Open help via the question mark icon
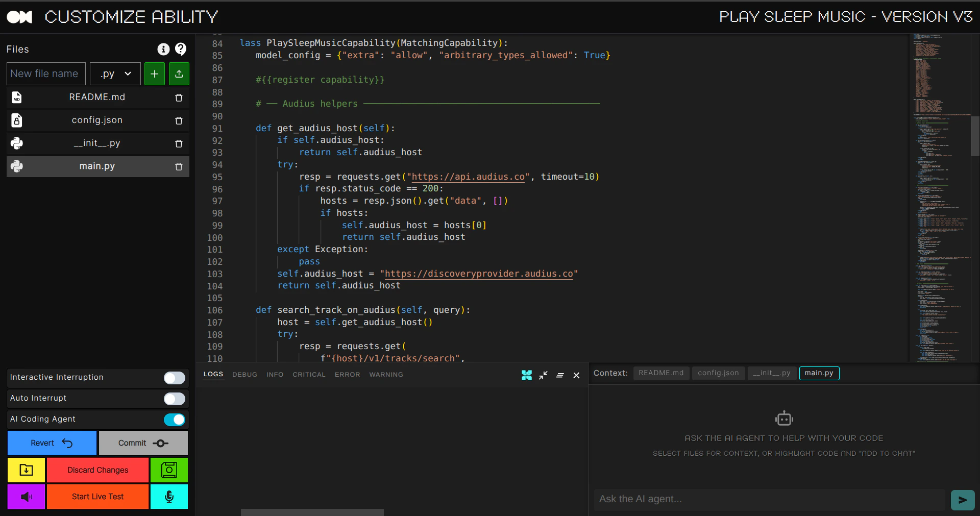The height and width of the screenshot is (516, 980). [x=181, y=49]
